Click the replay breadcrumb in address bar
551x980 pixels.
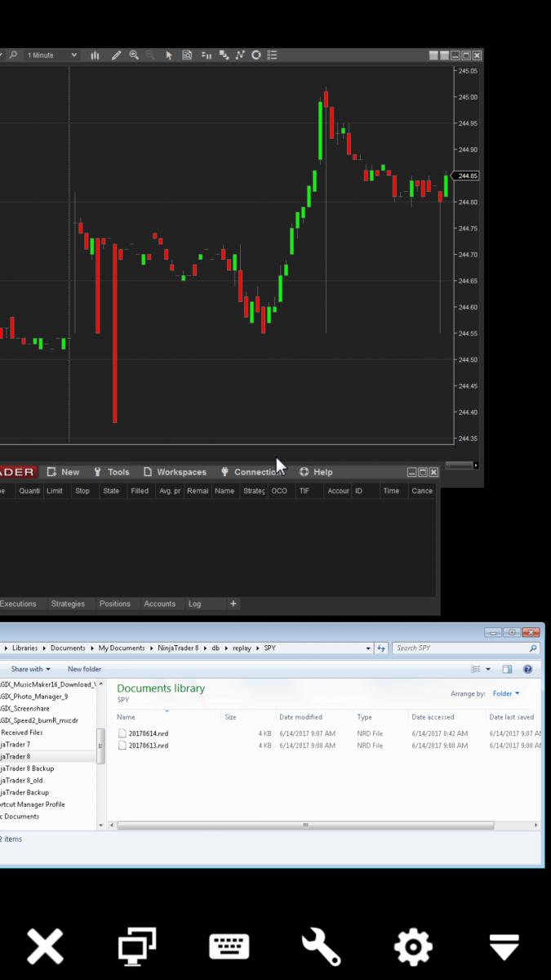[x=242, y=648]
